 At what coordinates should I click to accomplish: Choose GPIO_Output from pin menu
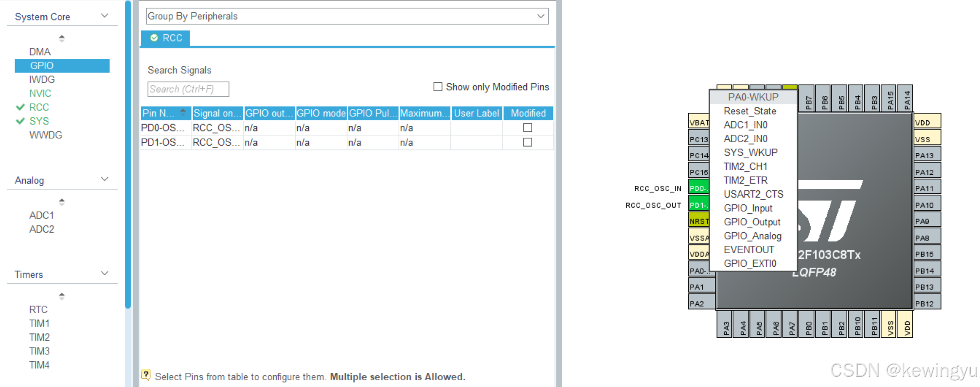pyautogui.click(x=752, y=222)
